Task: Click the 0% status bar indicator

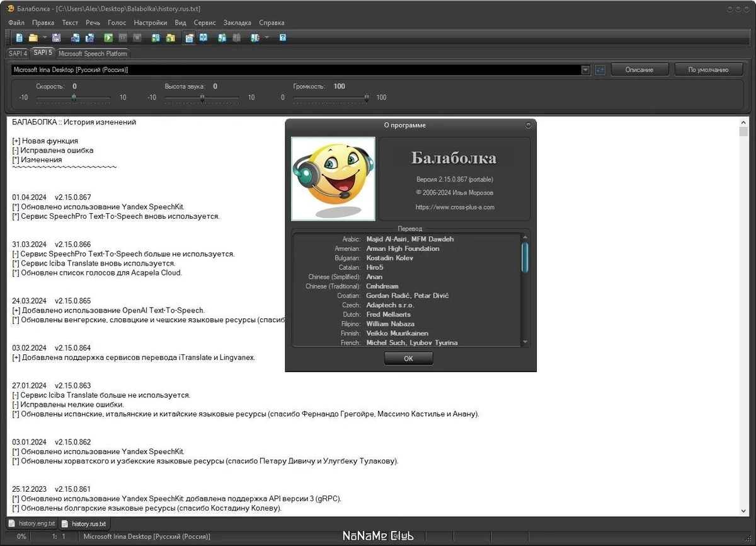Action: (x=21, y=537)
